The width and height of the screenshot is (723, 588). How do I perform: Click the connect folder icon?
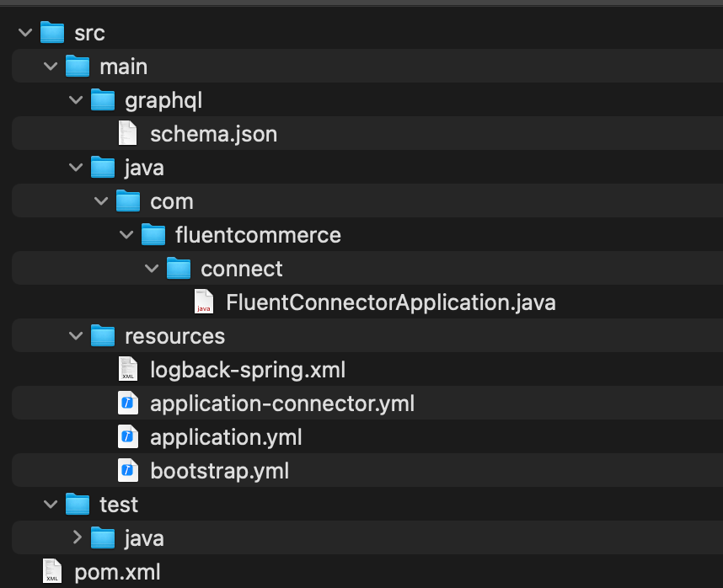[x=179, y=268]
